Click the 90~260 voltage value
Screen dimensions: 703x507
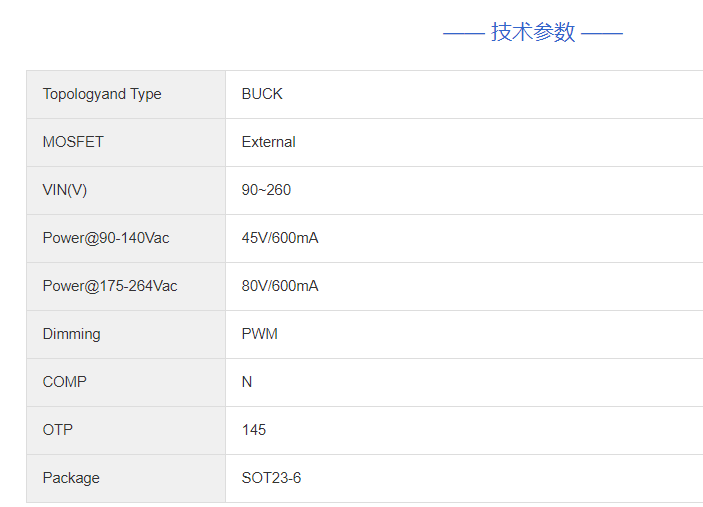(x=266, y=190)
